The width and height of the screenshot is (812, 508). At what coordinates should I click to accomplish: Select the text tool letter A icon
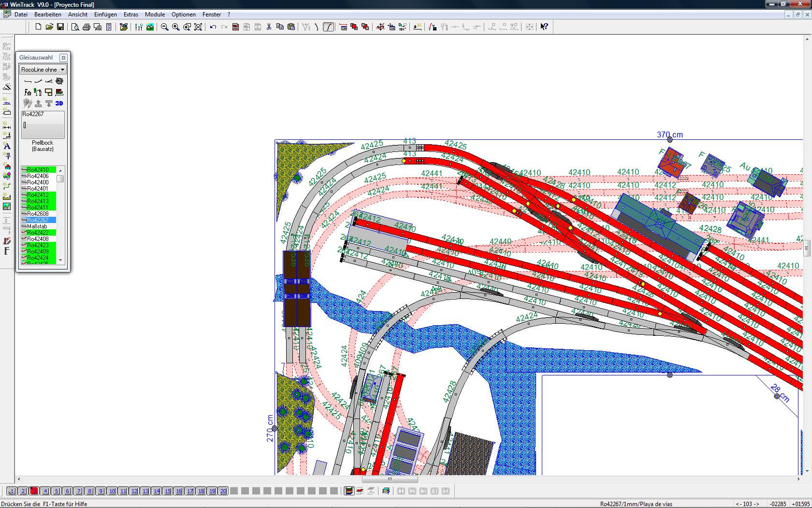point(7,146)
